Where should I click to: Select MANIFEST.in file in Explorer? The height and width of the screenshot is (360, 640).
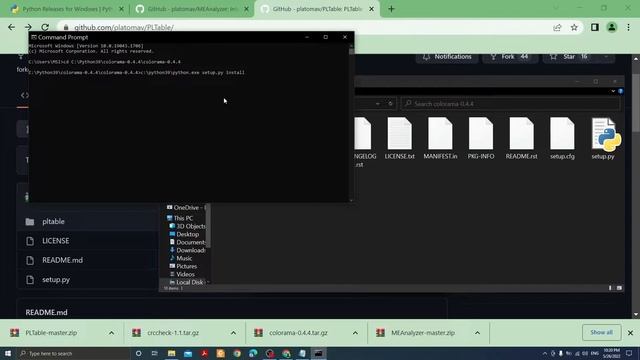440,138
